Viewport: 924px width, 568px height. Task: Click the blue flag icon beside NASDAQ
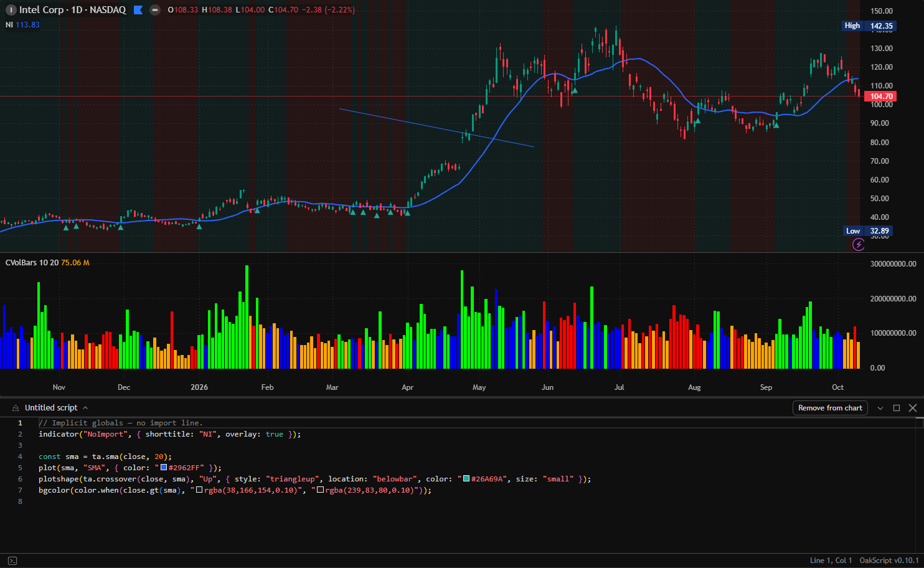click(138, 10)
